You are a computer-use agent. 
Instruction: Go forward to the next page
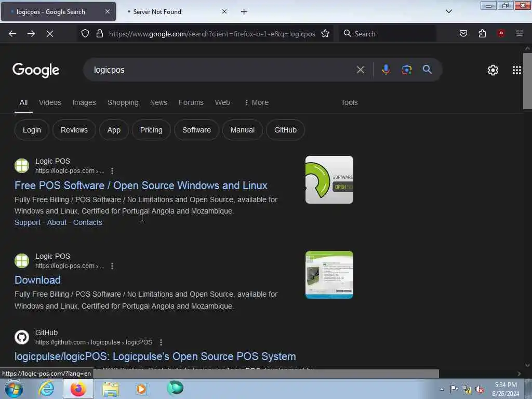(x=31, y=34)
